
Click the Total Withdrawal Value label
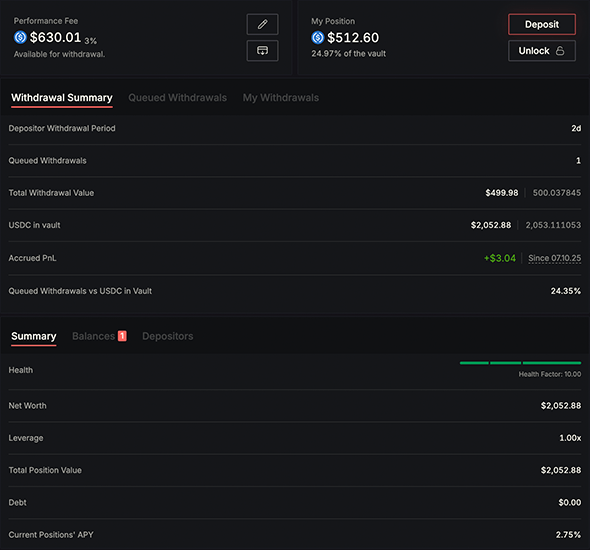(x=51, y=193)
